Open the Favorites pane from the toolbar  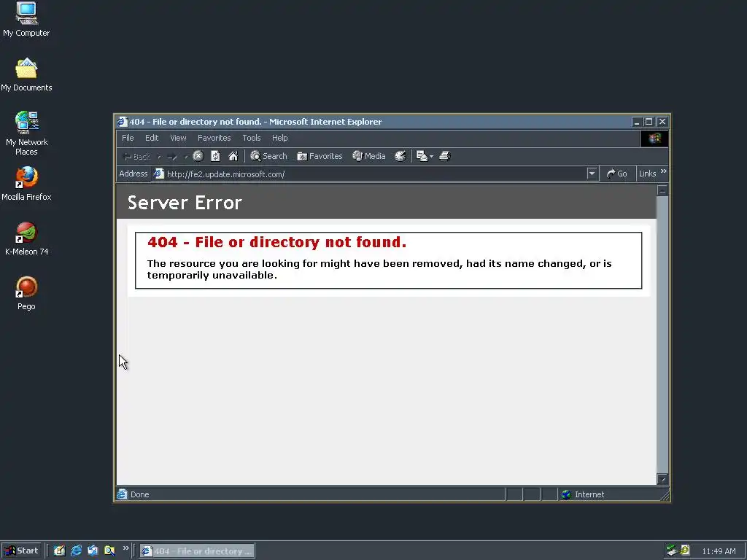(320, 156)
